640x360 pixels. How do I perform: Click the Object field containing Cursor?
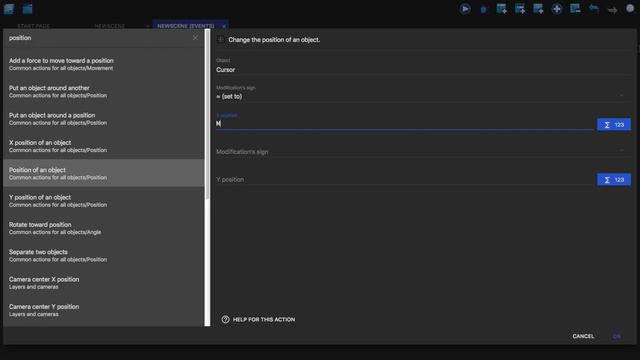pos(424,70)
